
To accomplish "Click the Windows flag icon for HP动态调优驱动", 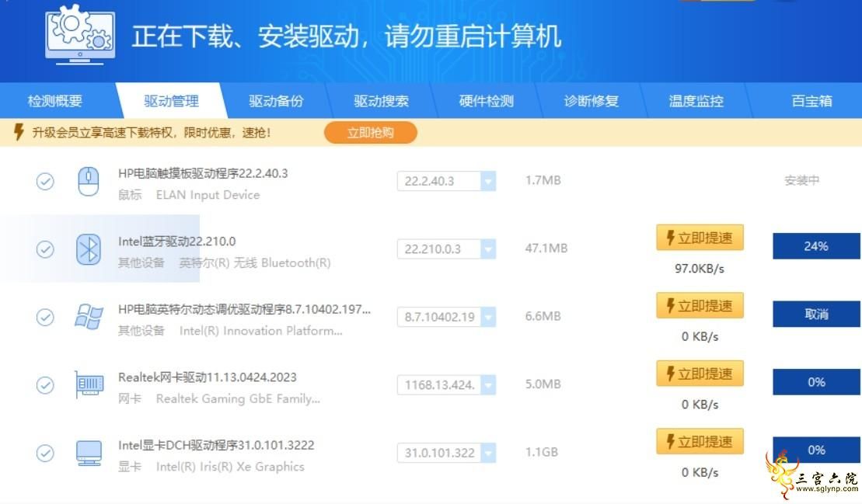I will 89,317.
